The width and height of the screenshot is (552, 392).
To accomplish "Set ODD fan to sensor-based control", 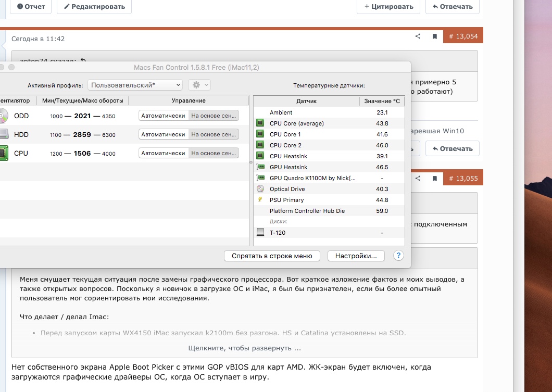I will coord(214,116).
